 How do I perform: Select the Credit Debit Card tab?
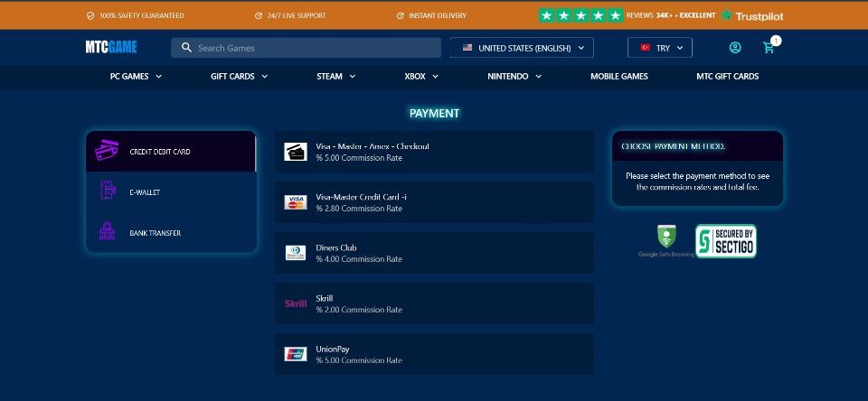click(171, 151)
